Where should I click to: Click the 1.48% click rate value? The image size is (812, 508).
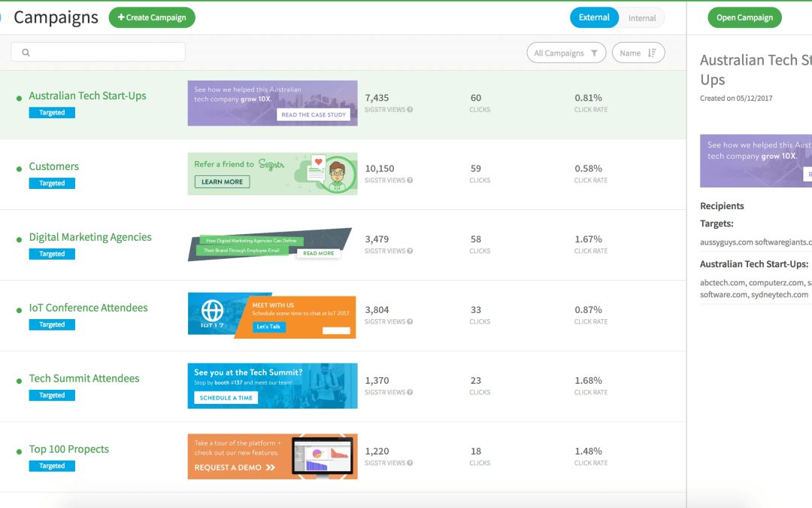pos(588,452)
